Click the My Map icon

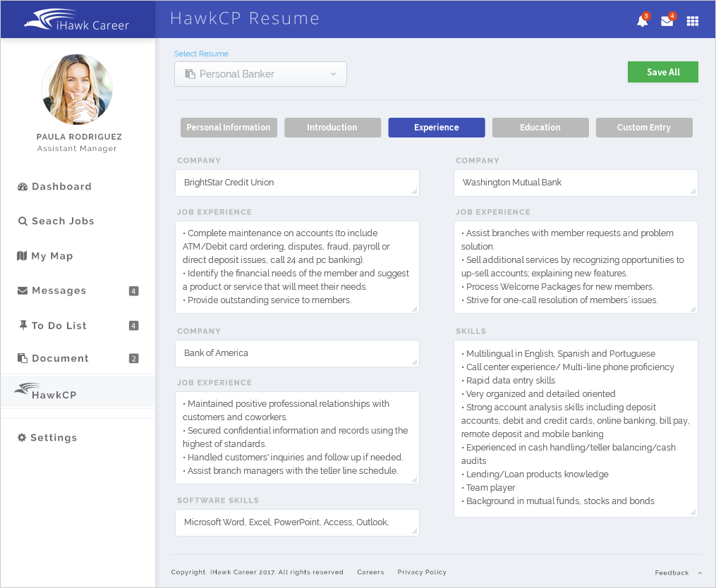pos(22,256)
